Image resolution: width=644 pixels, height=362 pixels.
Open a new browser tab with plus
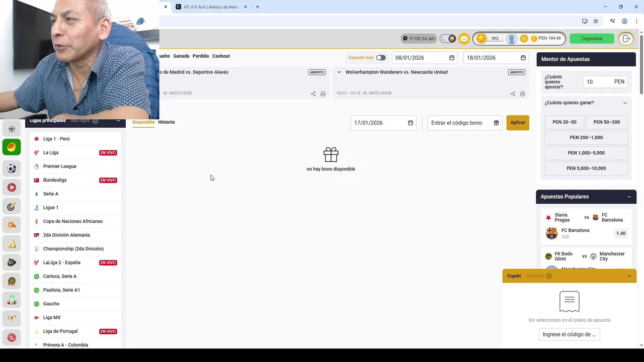[258, 7]
